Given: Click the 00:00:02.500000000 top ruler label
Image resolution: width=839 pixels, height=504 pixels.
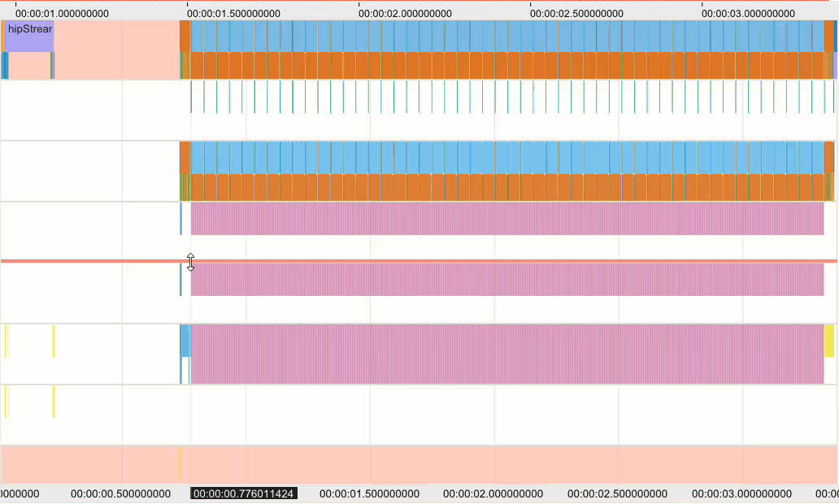Looking at the screenshot, I should point(576,14).
